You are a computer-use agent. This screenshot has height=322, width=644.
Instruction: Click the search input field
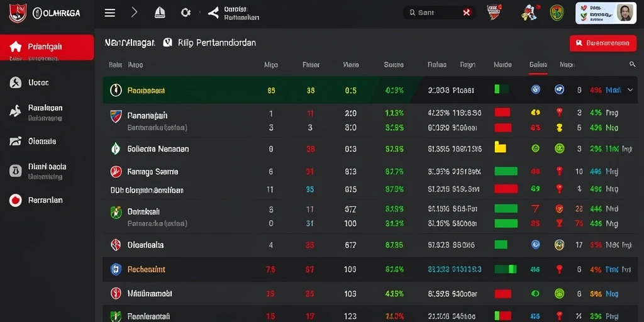click(x=440, y=13)
